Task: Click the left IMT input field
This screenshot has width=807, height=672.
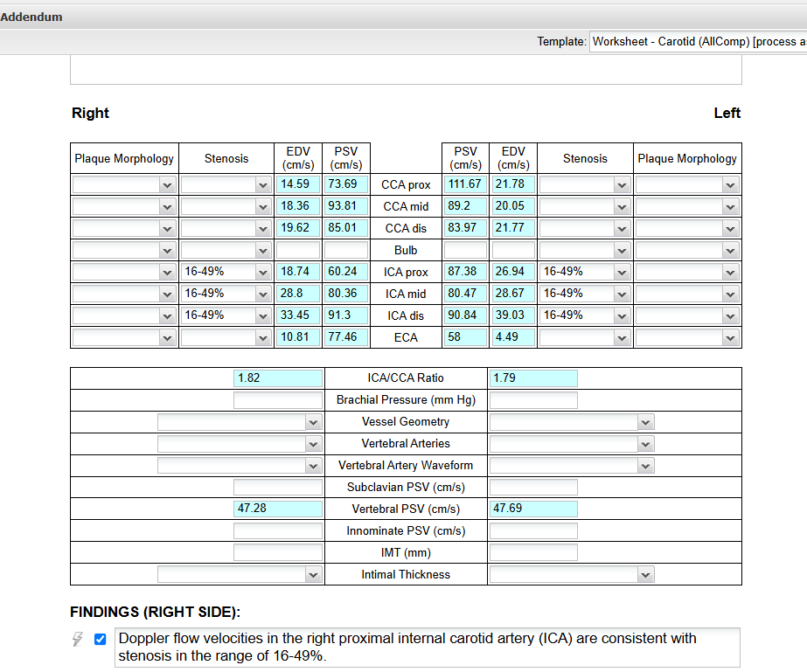Action: (x=533, y=552)
